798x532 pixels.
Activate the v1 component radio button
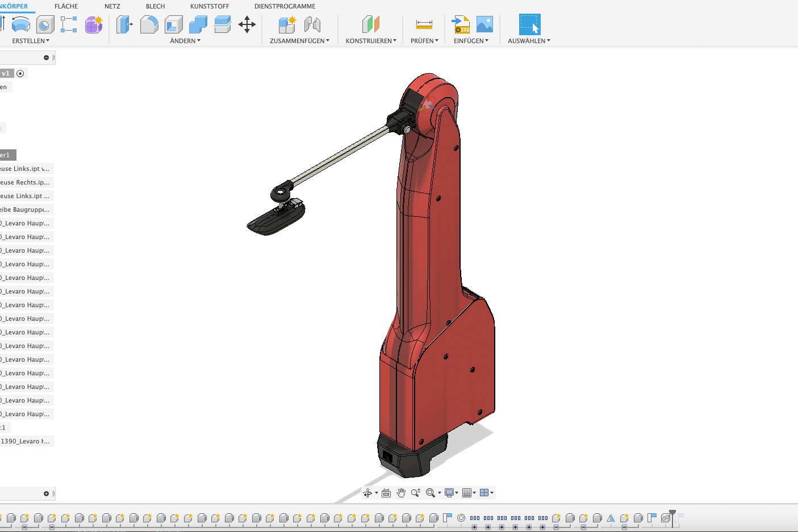[20, 73]
